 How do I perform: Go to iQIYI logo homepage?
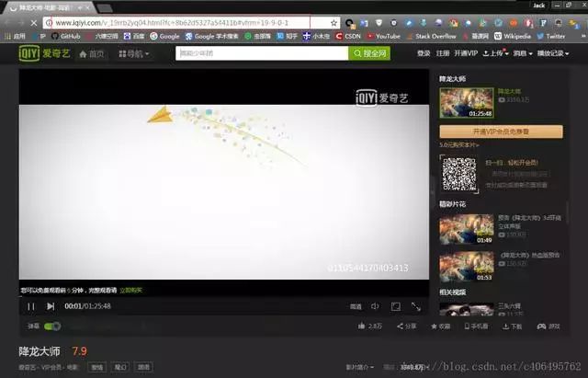coord(44,53)
